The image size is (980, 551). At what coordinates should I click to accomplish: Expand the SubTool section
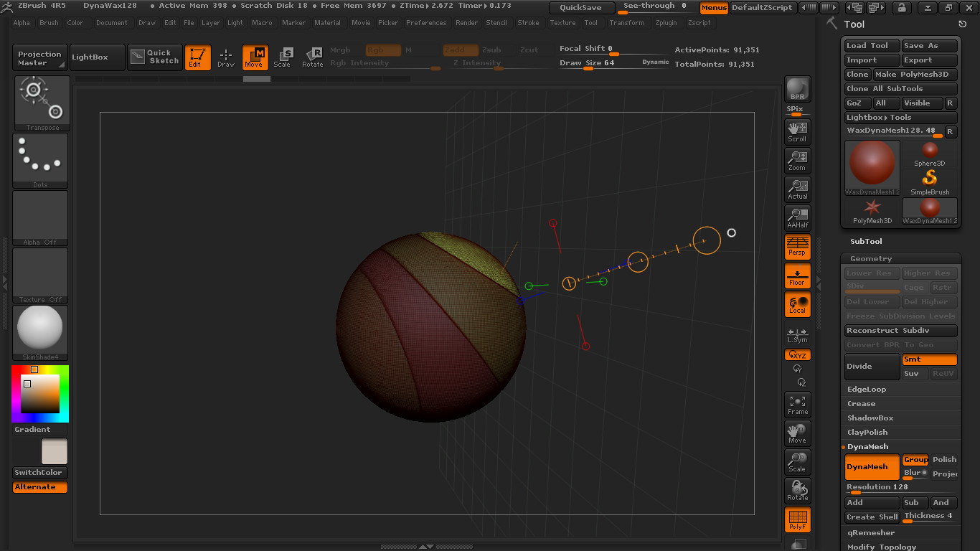(866, 242)
